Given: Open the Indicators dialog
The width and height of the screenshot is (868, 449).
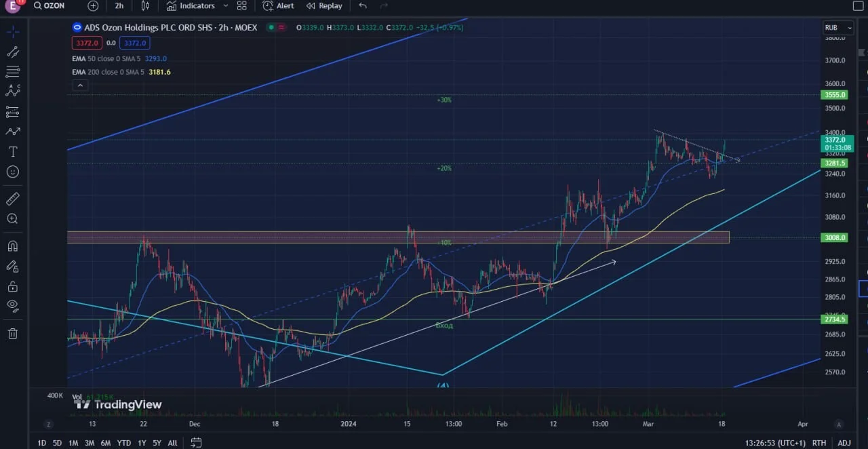Looking at the screenshot, I should tap(191, 5).
